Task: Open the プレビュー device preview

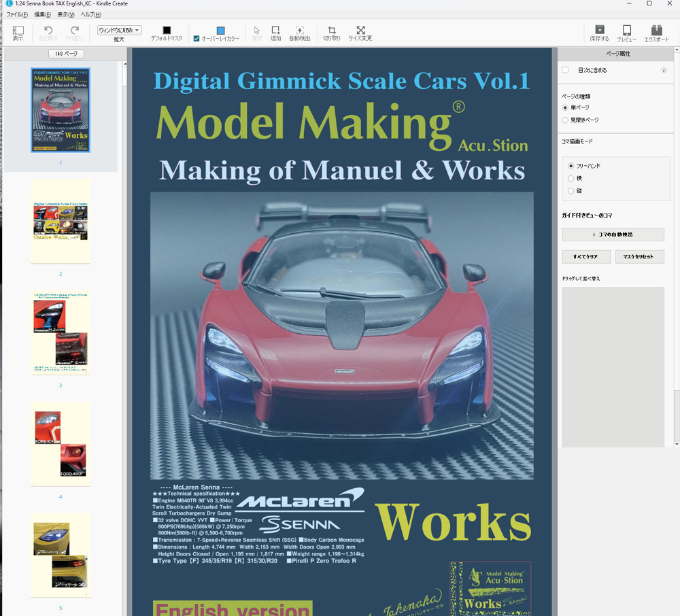Action: (x=627, y=30)
